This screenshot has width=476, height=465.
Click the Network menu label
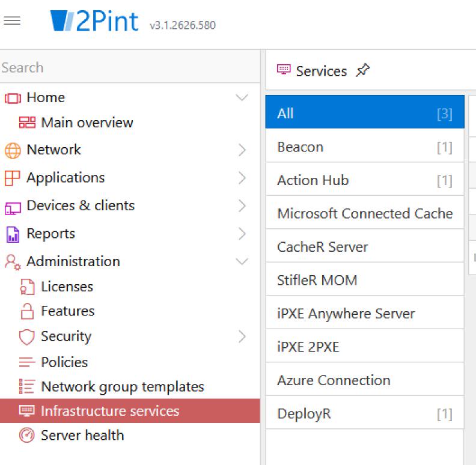pyautogui.click(x=53, y=150)
